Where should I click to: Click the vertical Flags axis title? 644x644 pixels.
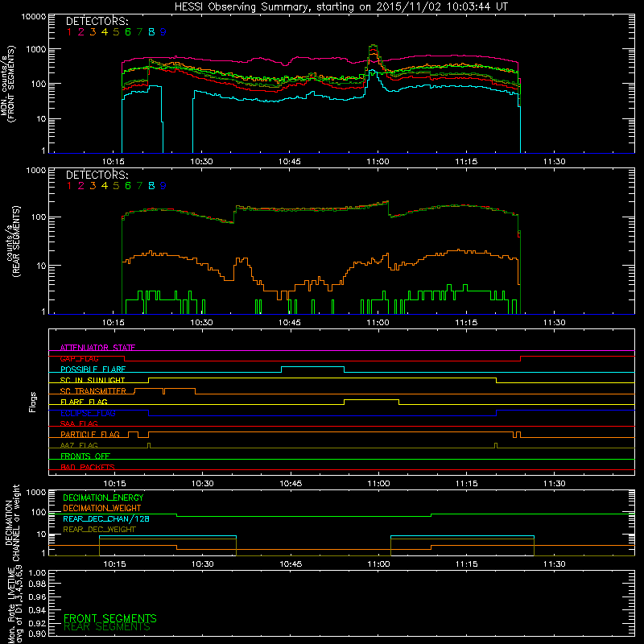point(33,402)
